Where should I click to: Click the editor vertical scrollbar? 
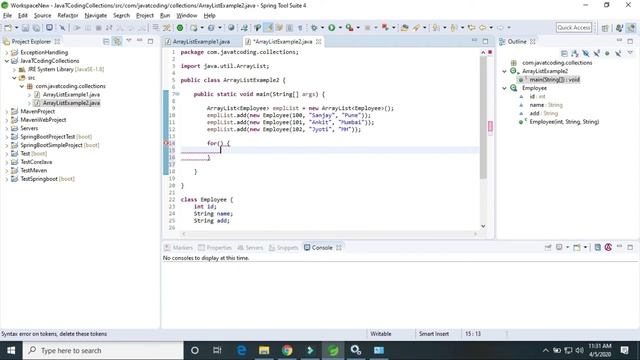coord(483,118)
